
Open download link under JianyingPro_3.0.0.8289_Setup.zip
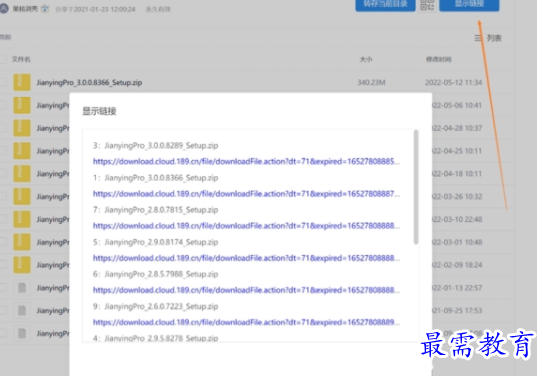(246, 161)
